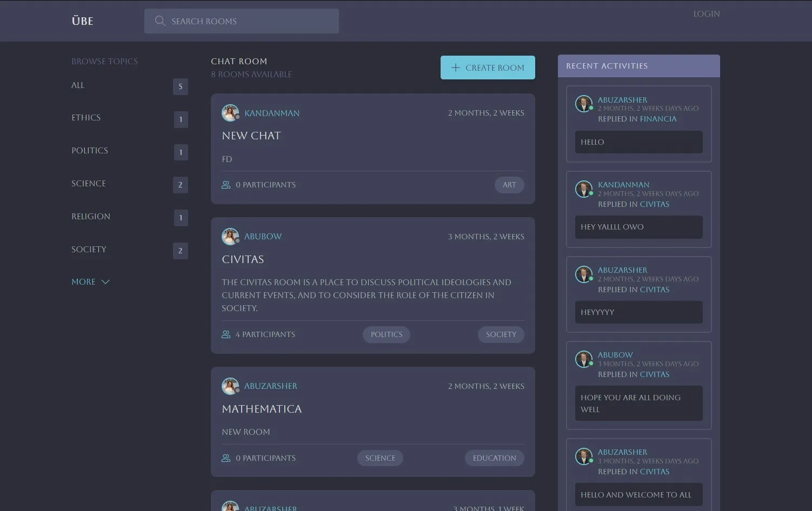Open CIVITAS from KANDANMAN's reply activity

(x=654, y=204)
